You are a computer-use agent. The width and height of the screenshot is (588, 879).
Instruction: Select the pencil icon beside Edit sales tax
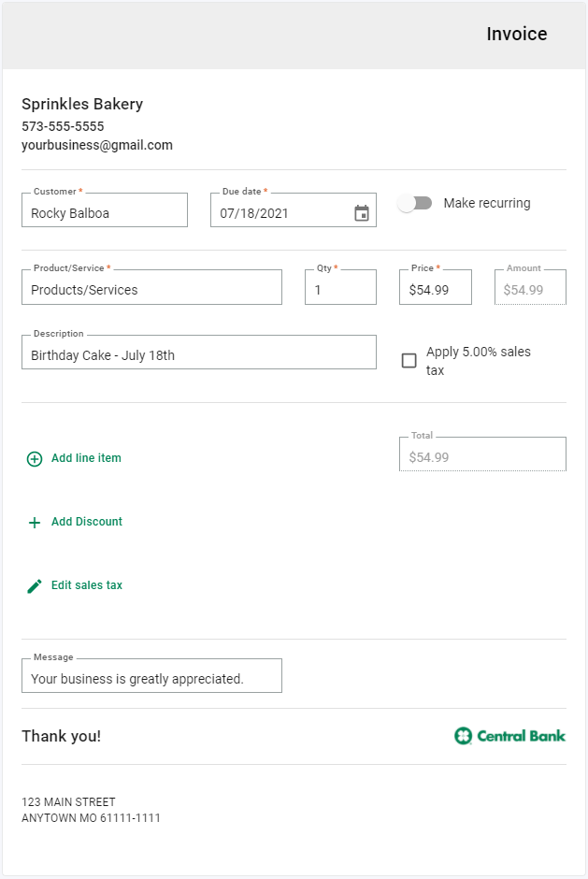pos(33,584)
